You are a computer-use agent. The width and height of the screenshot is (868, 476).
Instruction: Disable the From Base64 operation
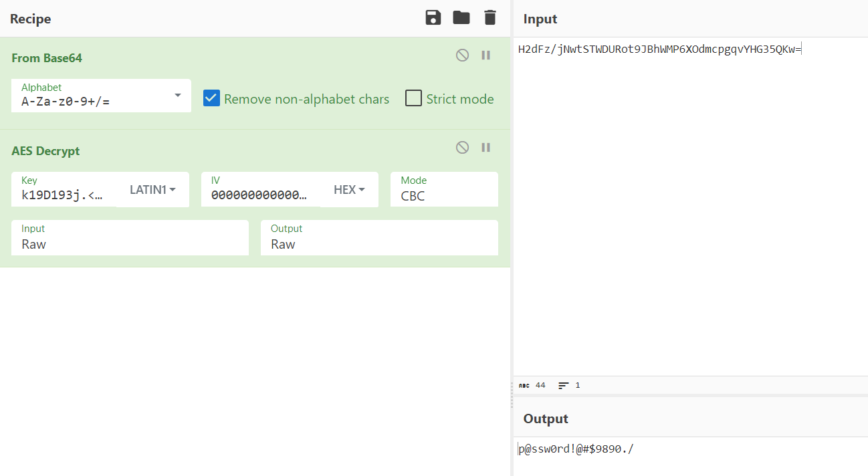462,55
